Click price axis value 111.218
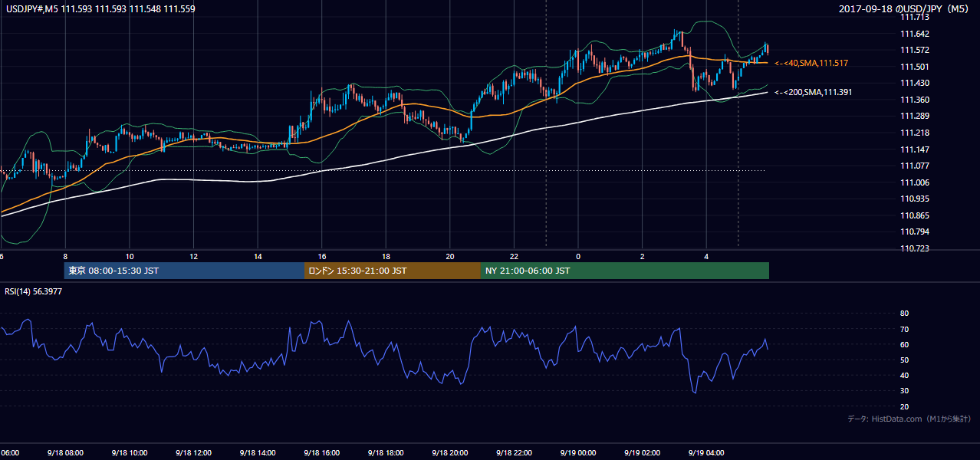The image size is (980, 460). coord(915,133)
